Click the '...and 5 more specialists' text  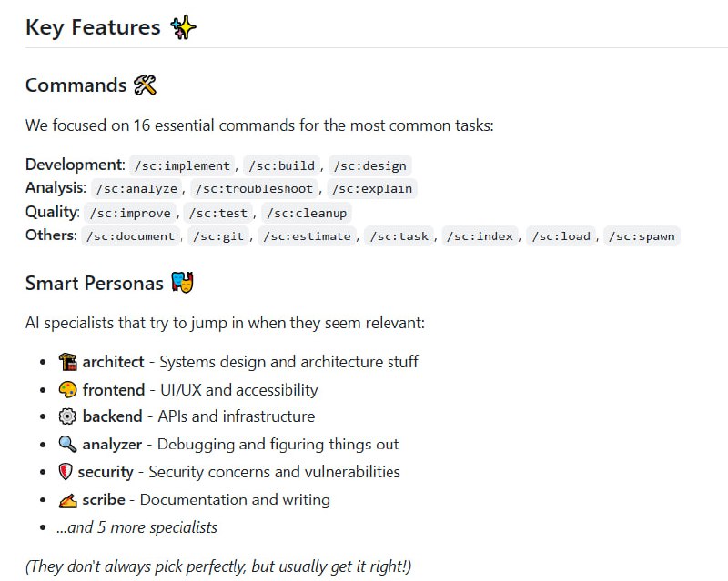click(136, 527)
